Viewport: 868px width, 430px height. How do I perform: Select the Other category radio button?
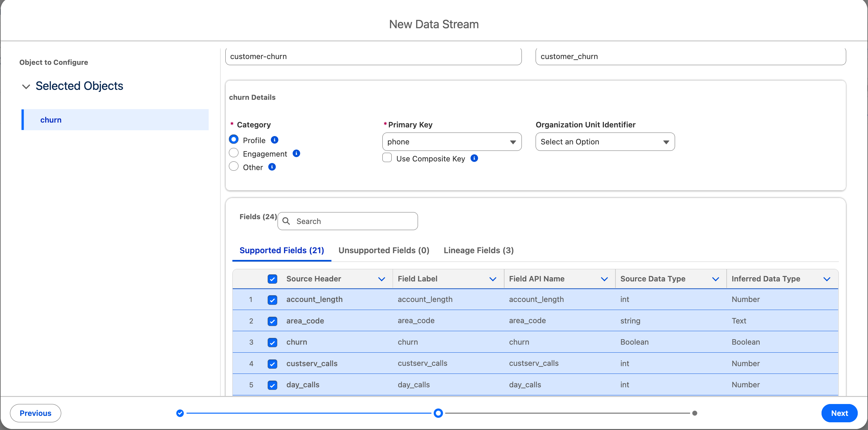pos(234,166)
